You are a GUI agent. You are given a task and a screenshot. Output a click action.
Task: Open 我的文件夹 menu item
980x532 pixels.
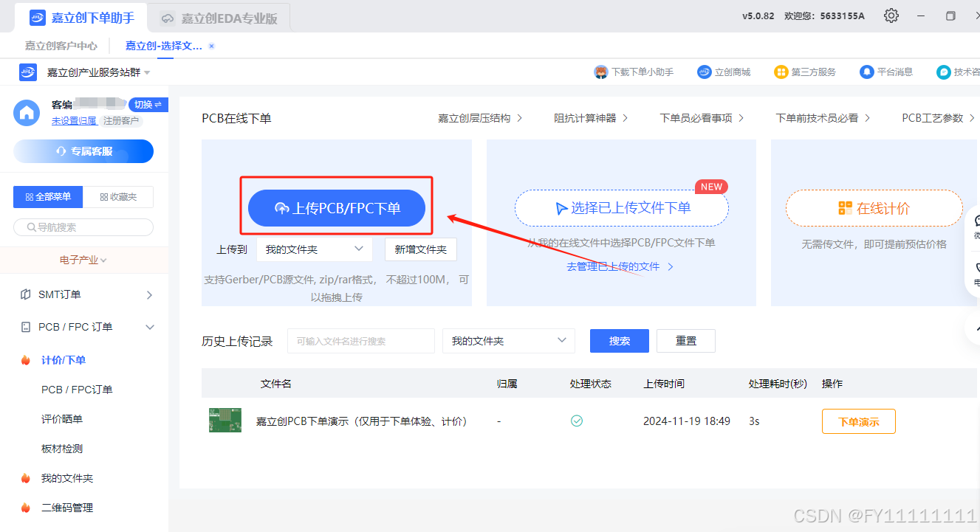tap(67, 478)
